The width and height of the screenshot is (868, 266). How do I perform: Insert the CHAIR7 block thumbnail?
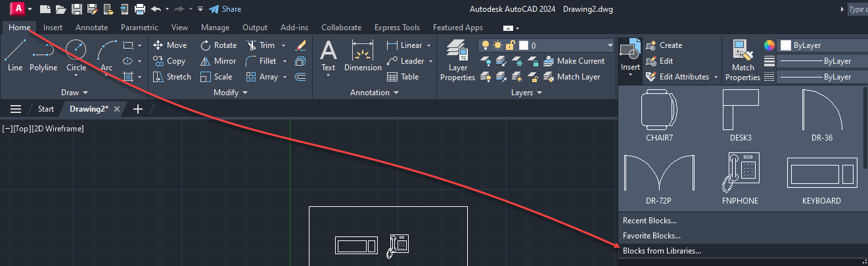[x=660, y=115]
